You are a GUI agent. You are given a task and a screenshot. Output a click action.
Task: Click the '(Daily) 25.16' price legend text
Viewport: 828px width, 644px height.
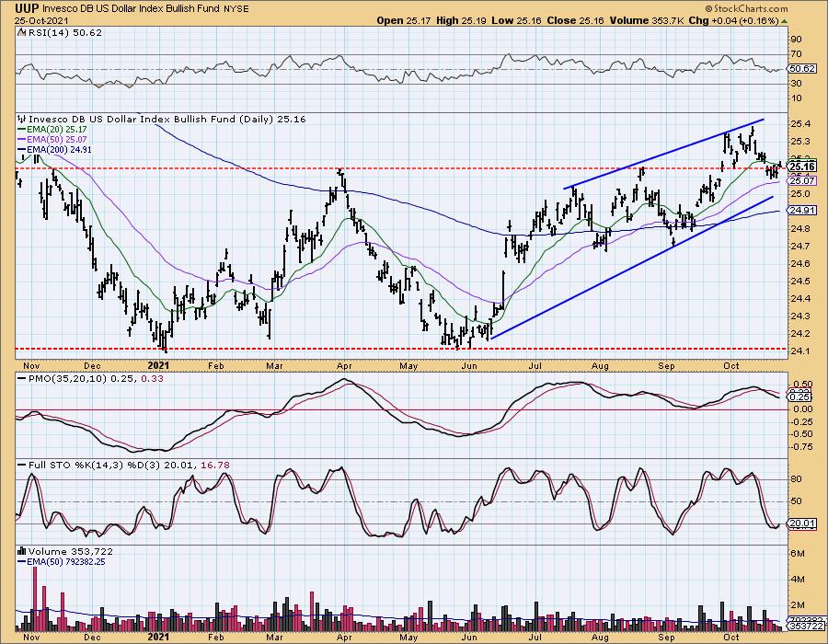tap(272, 120)
